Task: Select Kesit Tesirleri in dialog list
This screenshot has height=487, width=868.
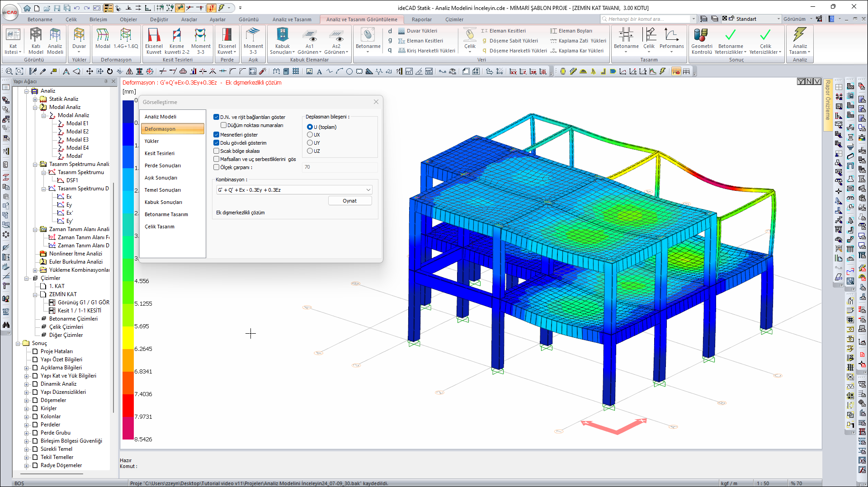Action: pyautogui.click(x=160, y=153)
